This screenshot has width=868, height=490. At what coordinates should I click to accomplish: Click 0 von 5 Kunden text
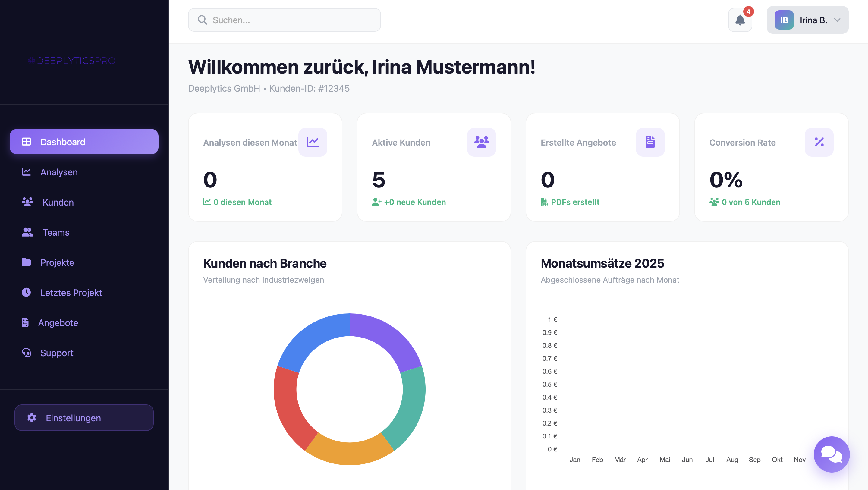[751, 202]
